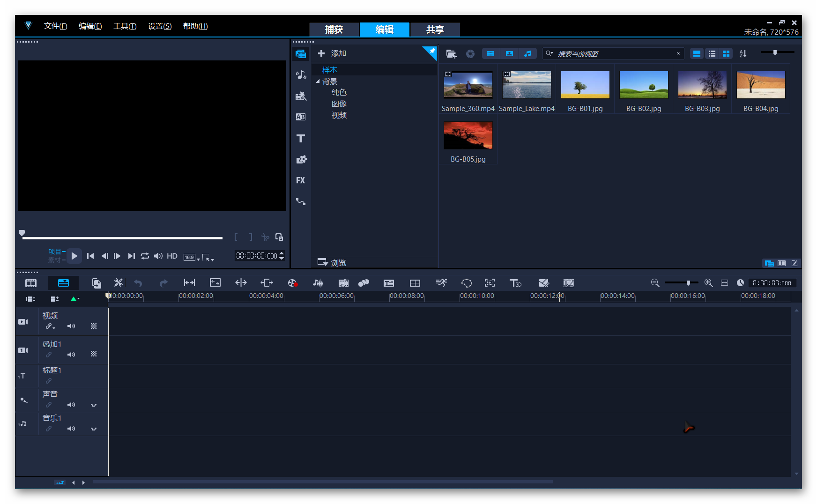Viewport: 817px width, 504px height.
Task: Toggle showing photos in library
Action: [509, 54]
